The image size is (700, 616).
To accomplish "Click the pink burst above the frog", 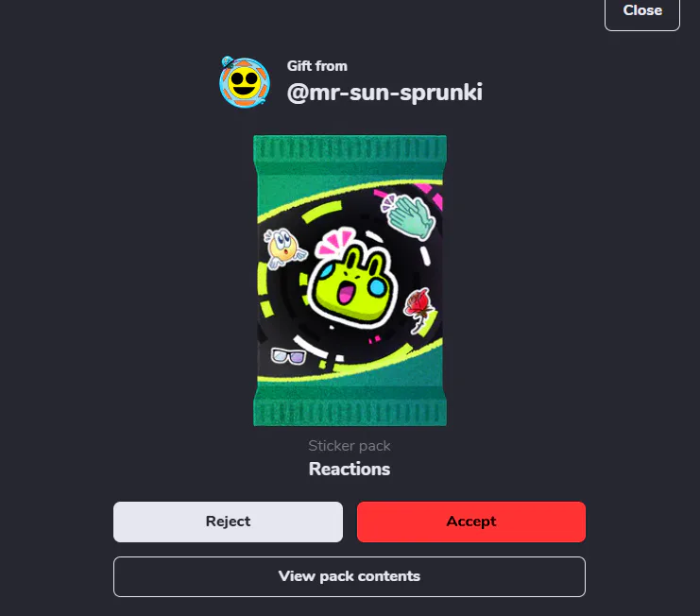I will tap(334, 241).
